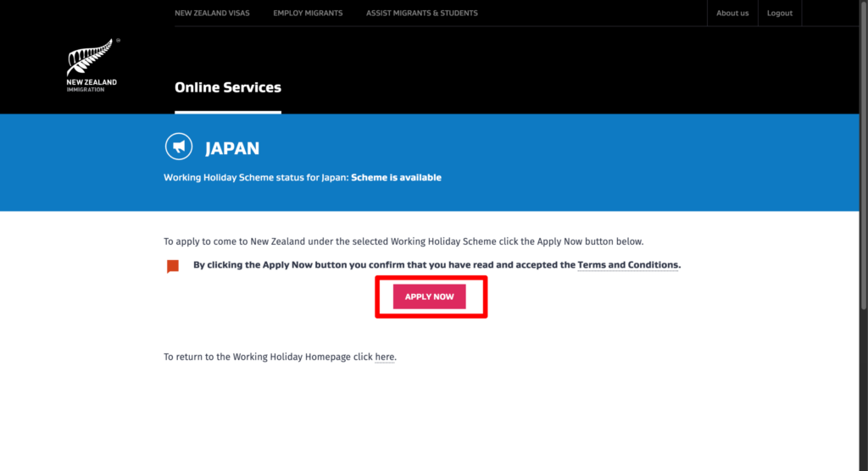Return to Working Holiday Homepage via here link

[x=385, y=357]
